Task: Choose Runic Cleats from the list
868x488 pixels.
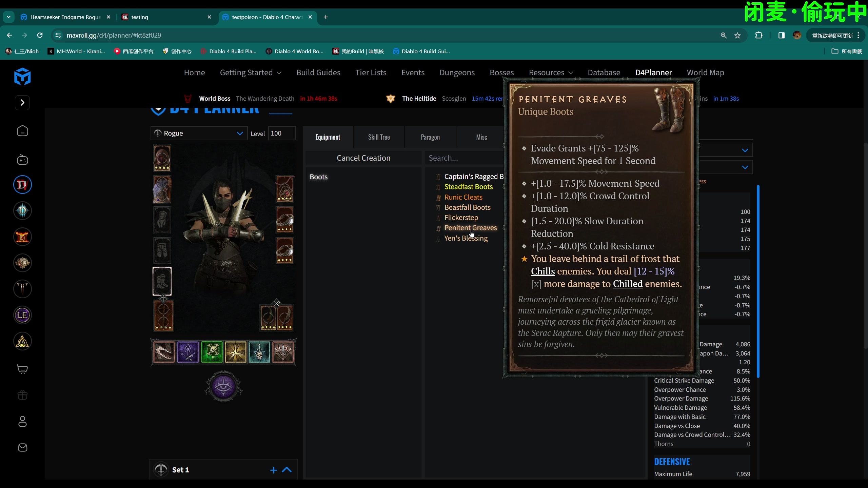Action: coord(463,197)
